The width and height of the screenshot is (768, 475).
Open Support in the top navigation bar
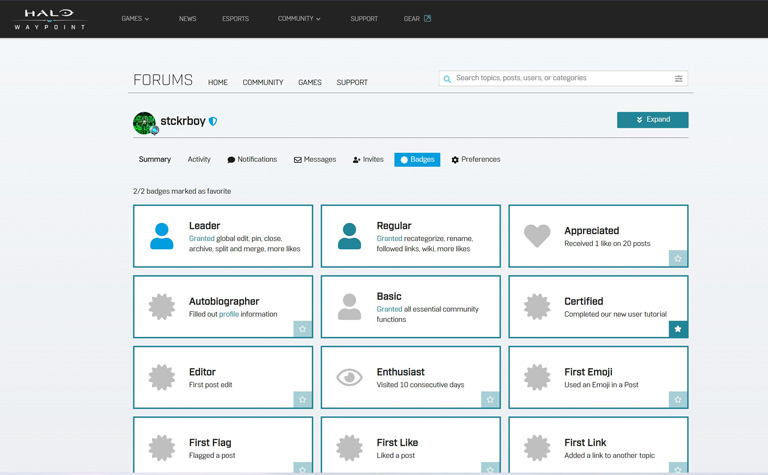(x=364, y=19)
